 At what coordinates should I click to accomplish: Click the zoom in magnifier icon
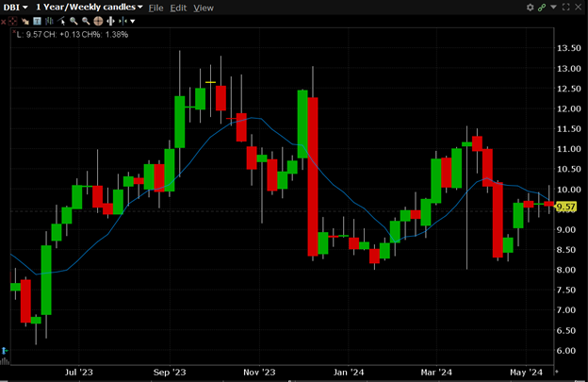coord(73,22)
